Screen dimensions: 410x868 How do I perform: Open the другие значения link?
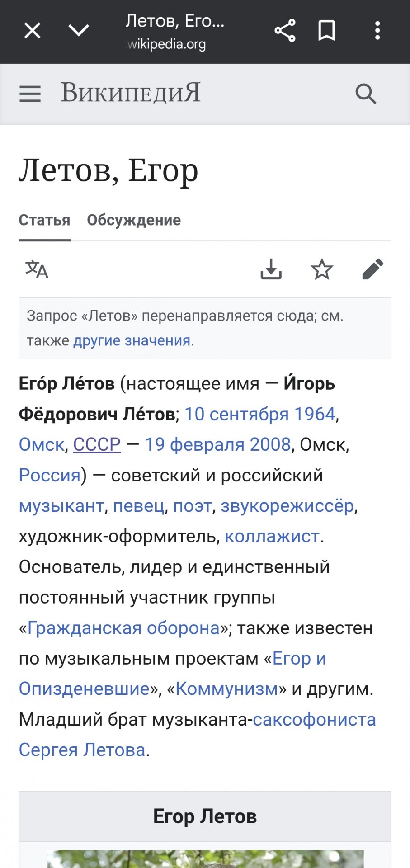coord(132,340)
